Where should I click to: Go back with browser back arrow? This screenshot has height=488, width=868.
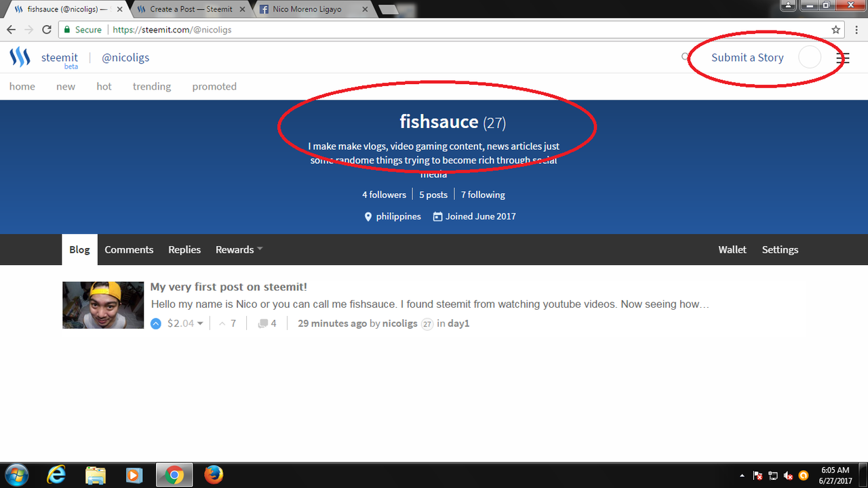pyautogui.click(x=12, y=30)
